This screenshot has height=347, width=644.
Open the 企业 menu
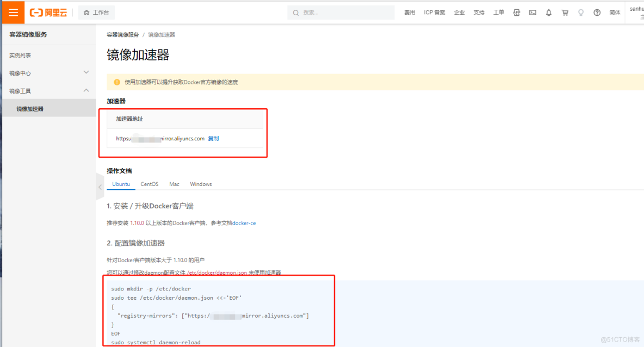click(x=459, y=13)
